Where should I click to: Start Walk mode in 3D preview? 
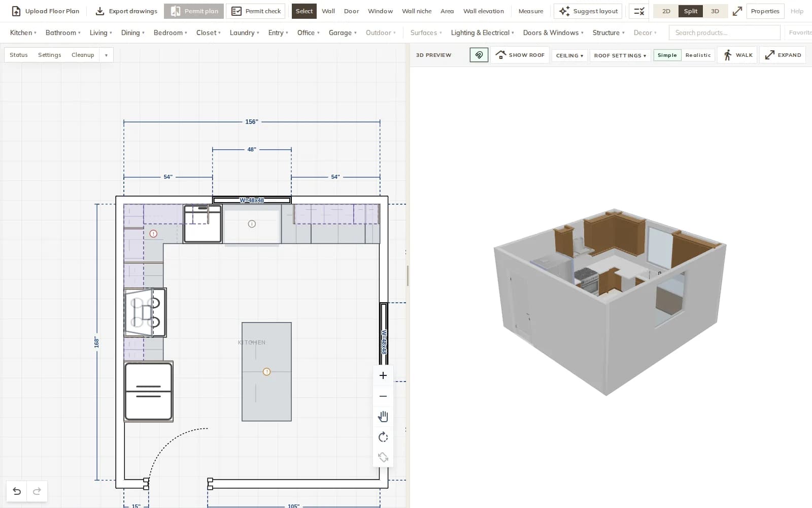(x=737, y=55)
